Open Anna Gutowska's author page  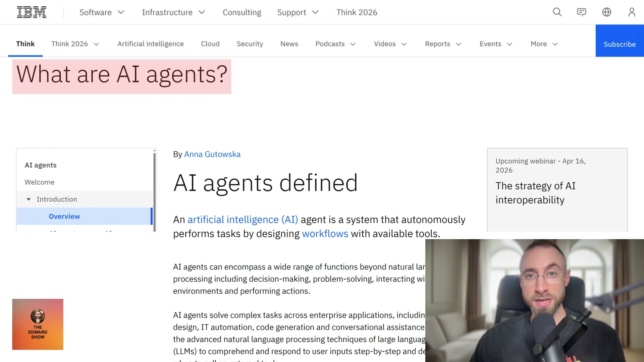(212, 154)
